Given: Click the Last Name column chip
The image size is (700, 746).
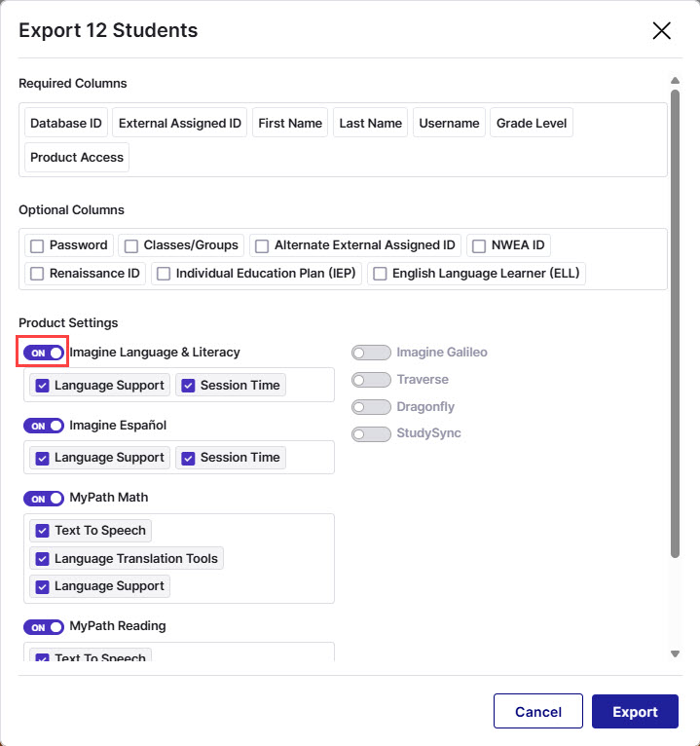Looking at the screenshot, I should pyautogui.click(x=371, y=124).
